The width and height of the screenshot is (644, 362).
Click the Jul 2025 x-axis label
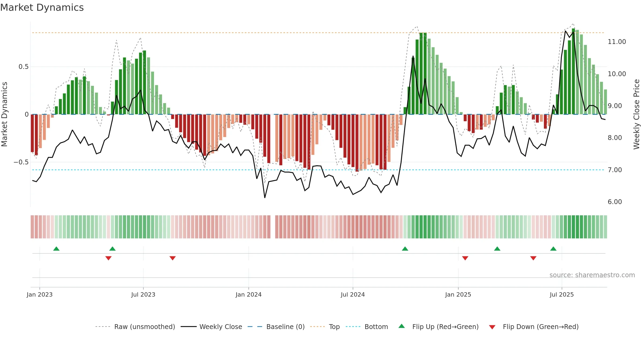(x=562, y=294)
